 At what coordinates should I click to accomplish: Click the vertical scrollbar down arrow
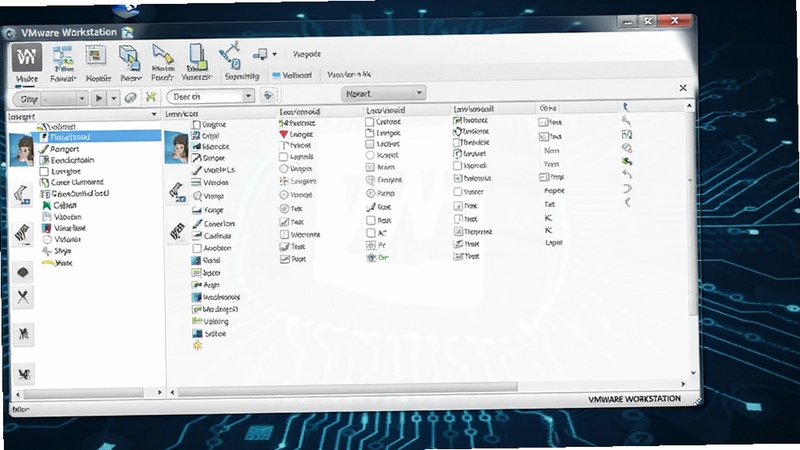(693, 373)
